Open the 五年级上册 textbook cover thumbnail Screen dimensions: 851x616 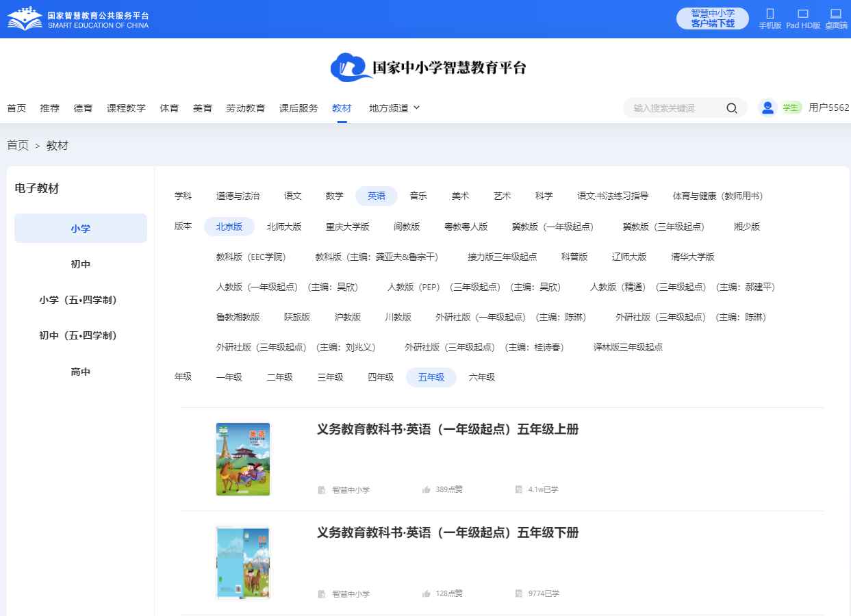click(243, 459)
